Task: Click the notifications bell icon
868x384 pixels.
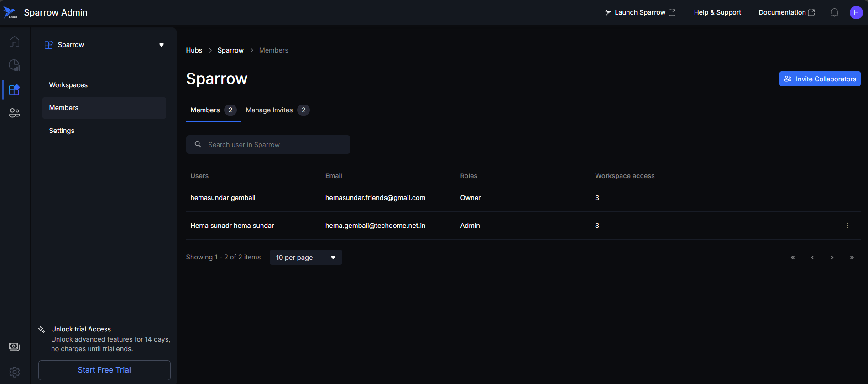Action: 834,13
